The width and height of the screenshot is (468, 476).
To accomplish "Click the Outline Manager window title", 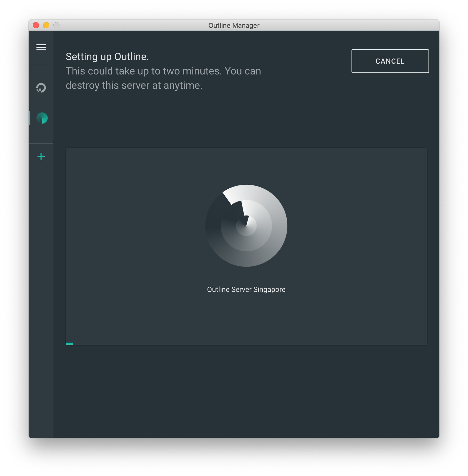I will (234, 25).
